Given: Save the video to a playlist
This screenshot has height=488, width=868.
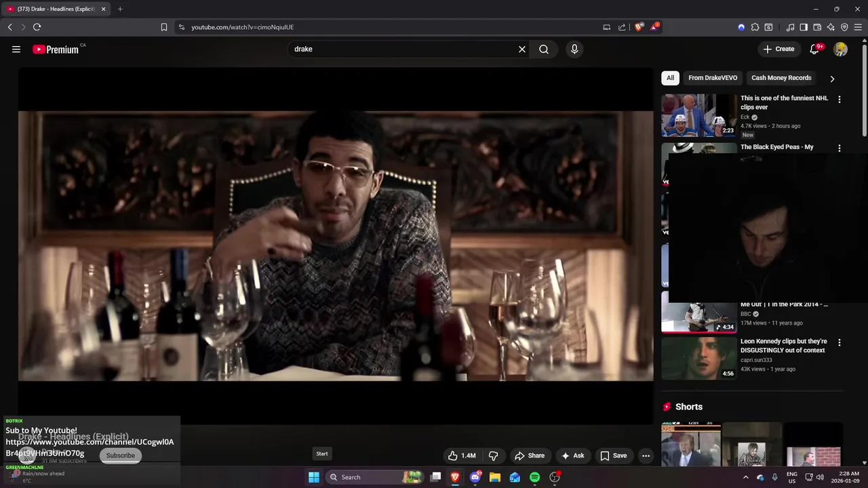Looking at the screenshot, I should coord(614,455).
